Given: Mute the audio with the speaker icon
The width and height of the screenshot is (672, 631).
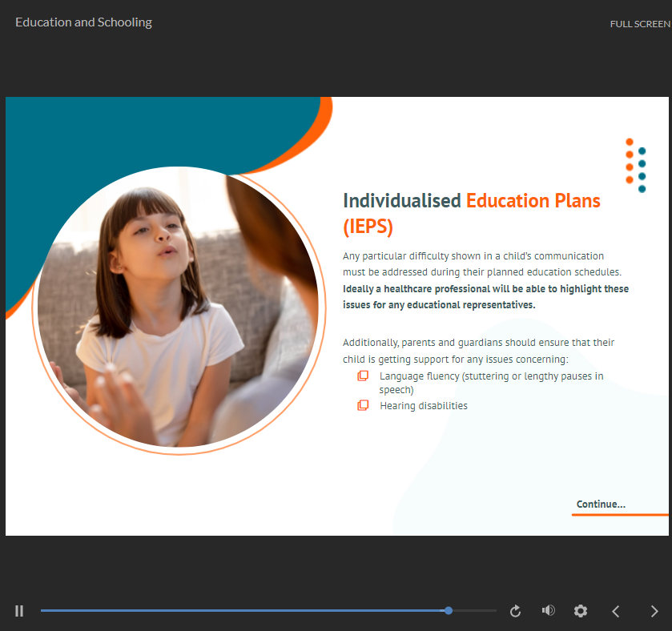Looking at the screenshot, I should pyautogui.click(x=548, y=611).
